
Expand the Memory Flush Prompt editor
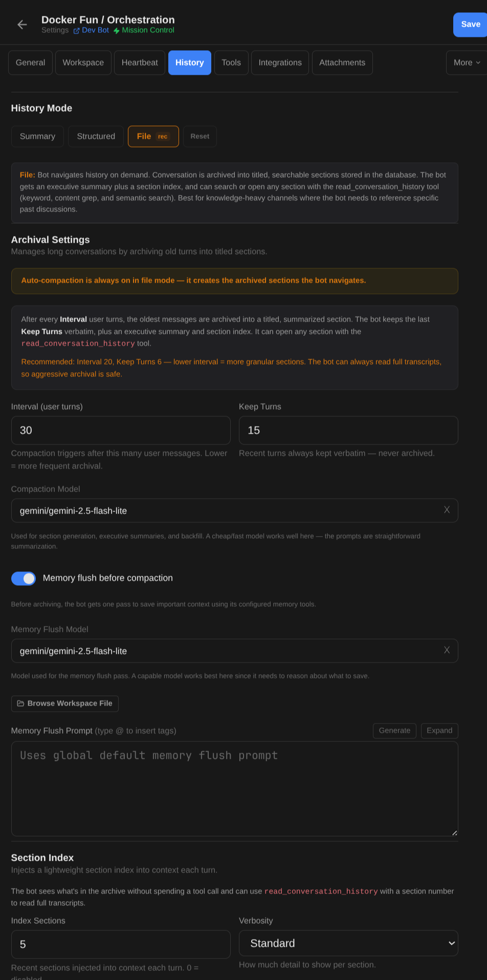click(439, 731)
